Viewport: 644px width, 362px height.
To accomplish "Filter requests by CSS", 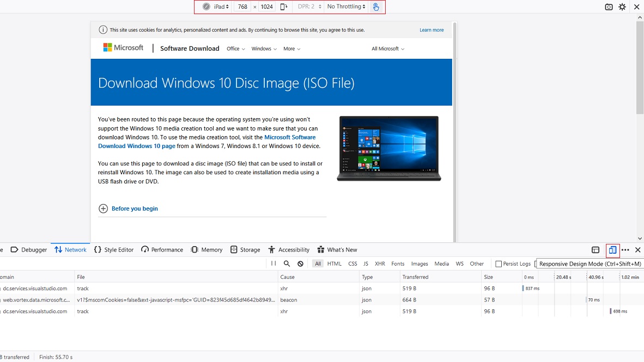I will click(353, 263).
